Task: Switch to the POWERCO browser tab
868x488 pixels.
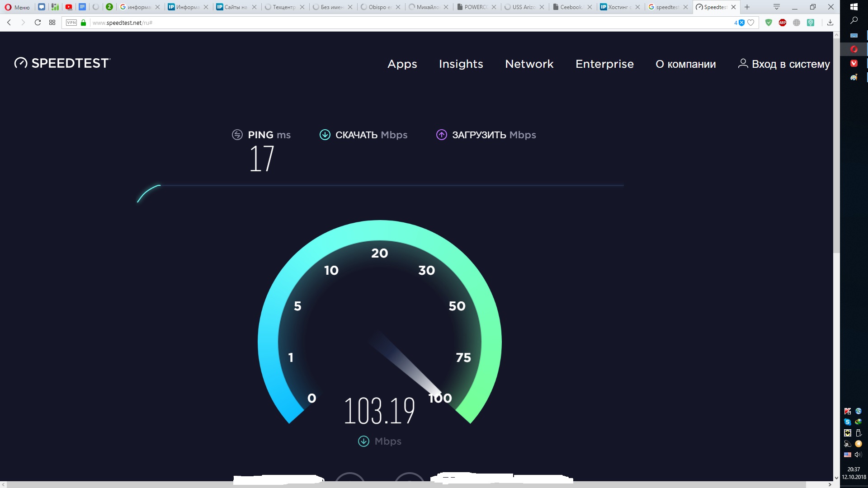Action: (x=474, y=7)
